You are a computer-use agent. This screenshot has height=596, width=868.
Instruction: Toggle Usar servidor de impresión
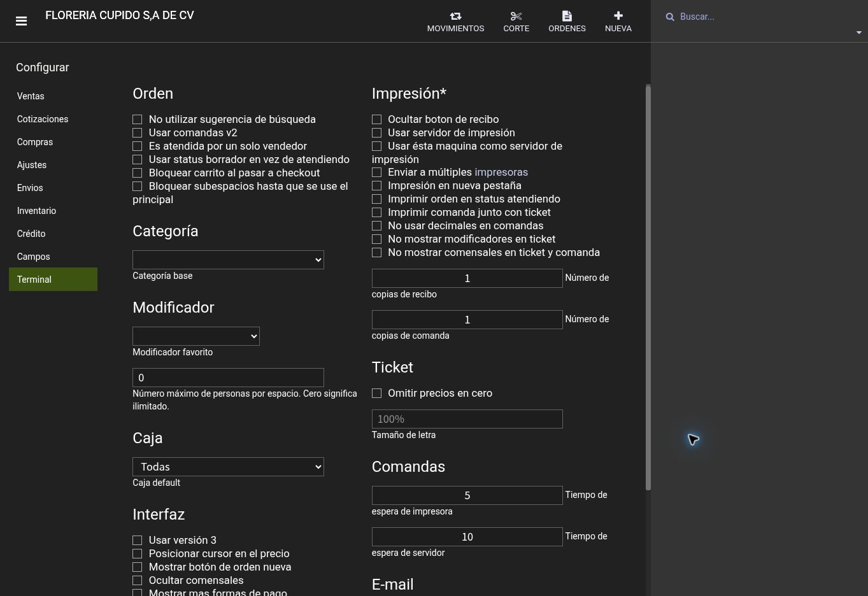(377, 133)
